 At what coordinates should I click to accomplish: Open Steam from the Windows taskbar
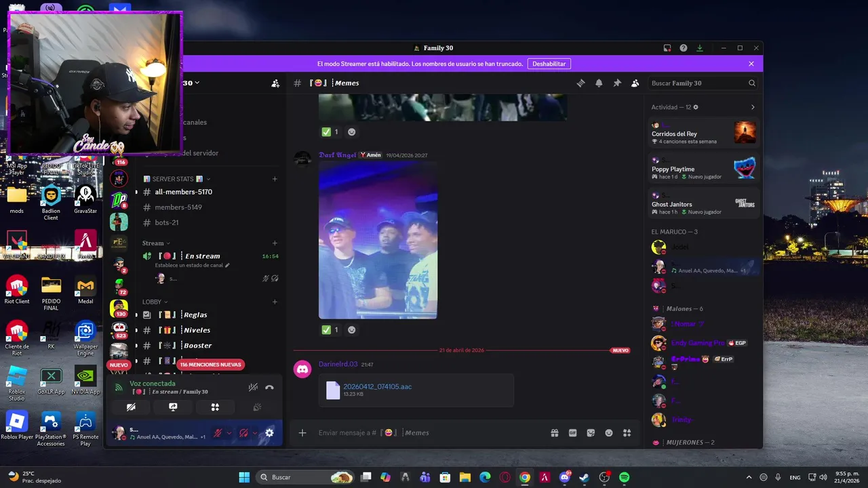coord(585,477)
